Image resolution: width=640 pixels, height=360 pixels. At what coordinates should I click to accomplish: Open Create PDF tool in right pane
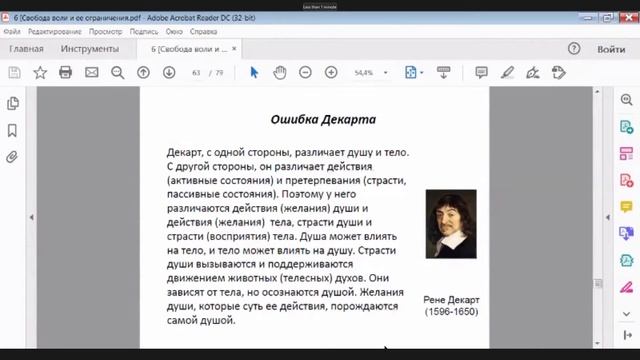(x=627, y=180)
